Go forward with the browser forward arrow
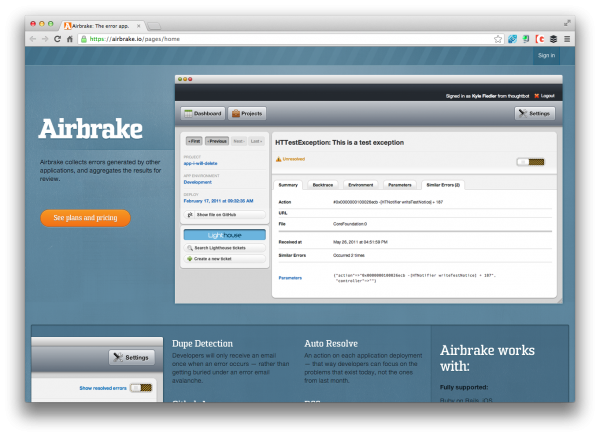 pyautogui.click(x=45, y=39)
